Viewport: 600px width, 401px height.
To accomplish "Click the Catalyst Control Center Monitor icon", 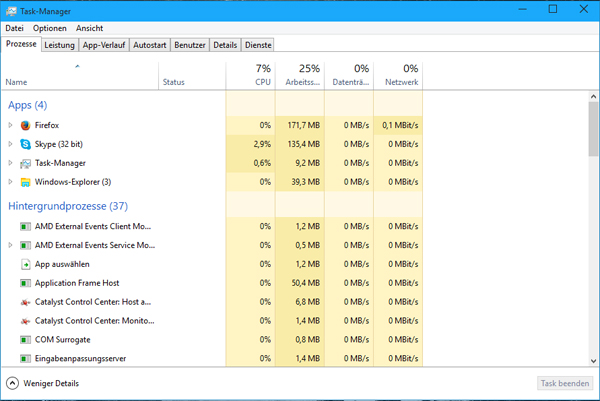I will pyautogui.click(x=25, y=321).
